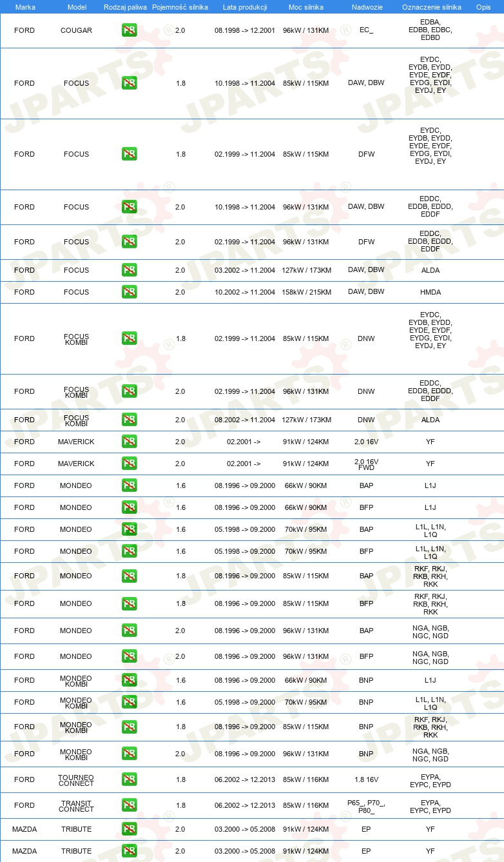The width and height of the screenshot is (504, 862).
Task: Click fuel icon for FOCUS KOMBI 2.0 96kW row
Action: tap(130, 391)
